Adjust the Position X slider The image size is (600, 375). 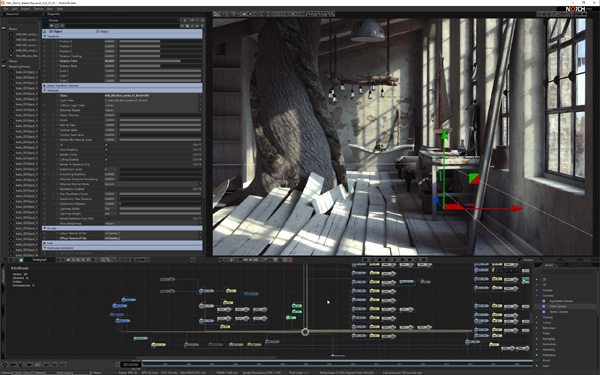160,41
